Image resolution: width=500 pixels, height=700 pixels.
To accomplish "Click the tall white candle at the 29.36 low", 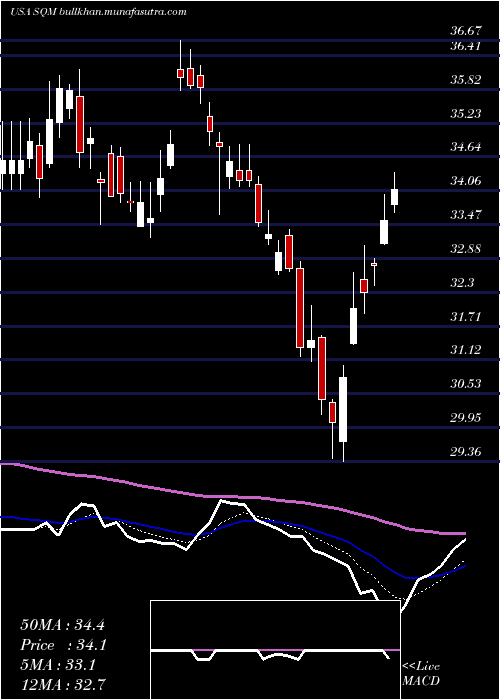I will tap(343, 409).
